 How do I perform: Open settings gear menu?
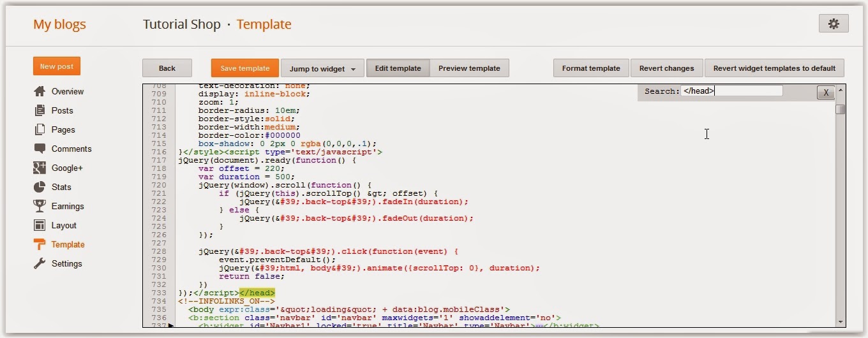pos(834,24)
